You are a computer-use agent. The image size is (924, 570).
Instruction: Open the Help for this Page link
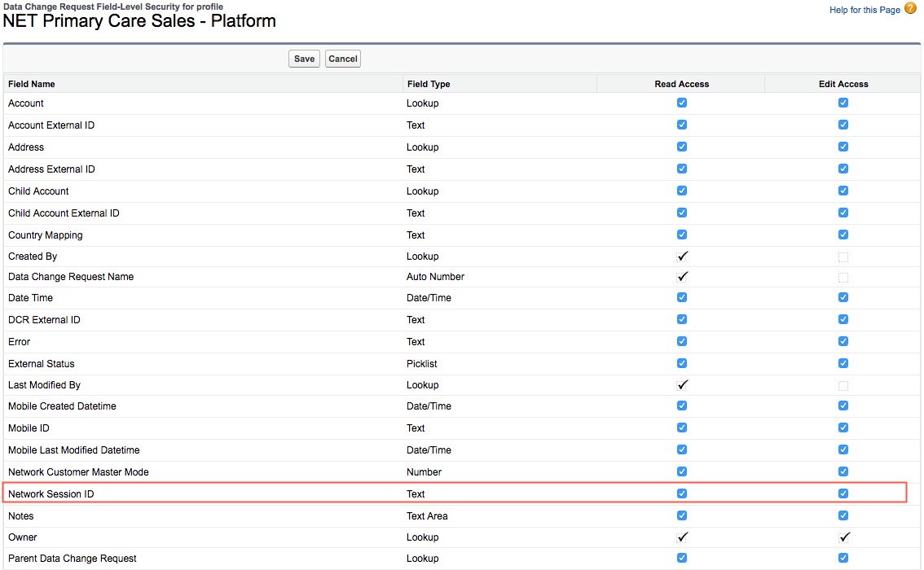click(x=865, y=10)
